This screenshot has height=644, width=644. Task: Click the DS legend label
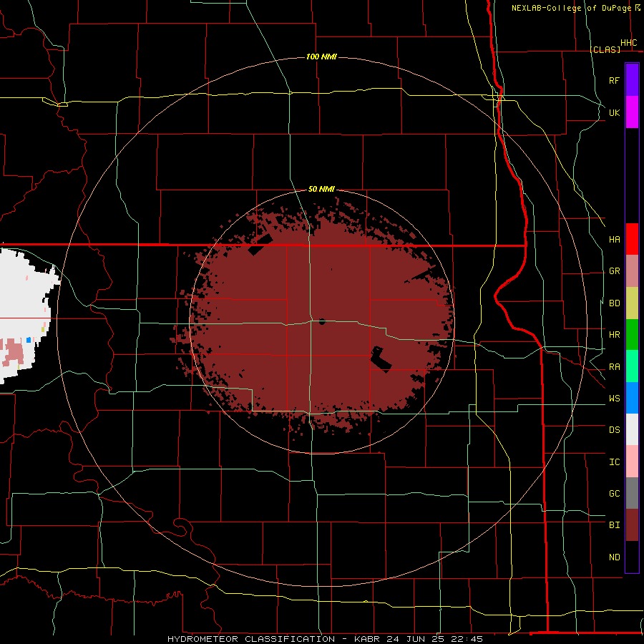614,430
